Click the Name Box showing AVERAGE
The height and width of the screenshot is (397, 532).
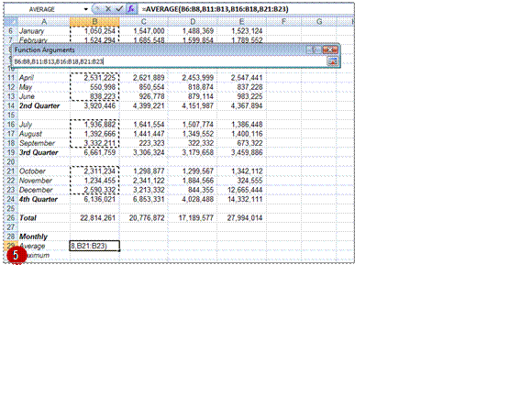pyautogui.click(x=42, y=9)
